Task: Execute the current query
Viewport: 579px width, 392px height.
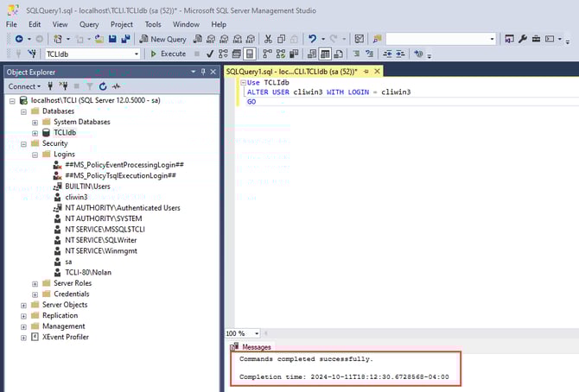Action: click(168, 54)
